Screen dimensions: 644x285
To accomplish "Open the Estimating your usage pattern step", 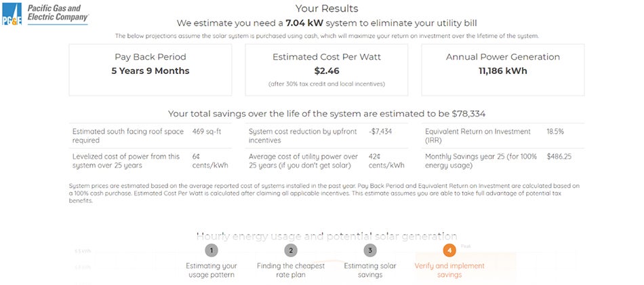I will (212, 270).
